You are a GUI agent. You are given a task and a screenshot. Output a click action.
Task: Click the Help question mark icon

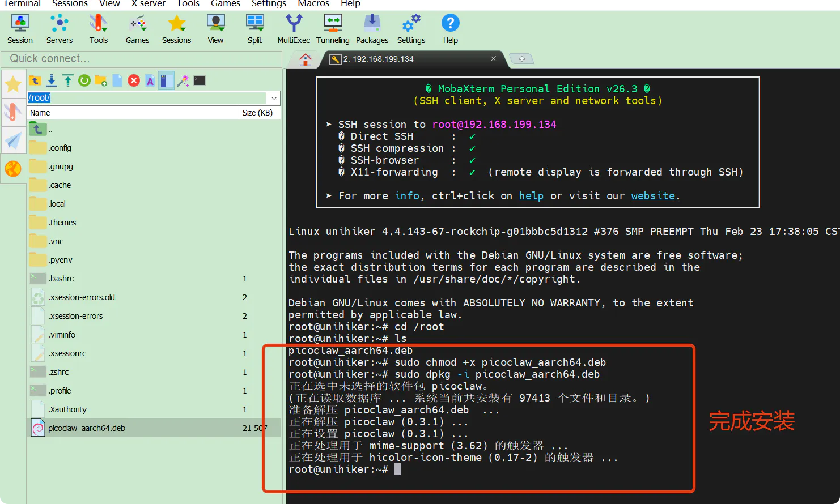coord(451,29)
